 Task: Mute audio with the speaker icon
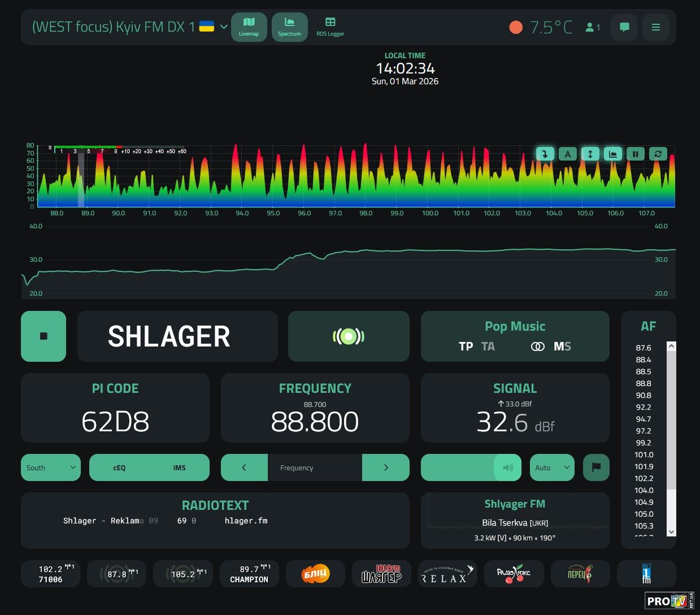507,467
